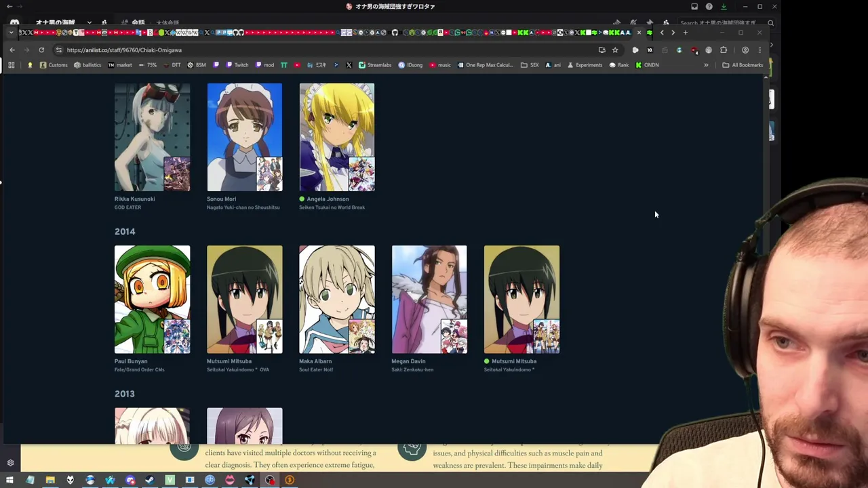Open Steam from the taskbar
The height and width of the screenshot is (488, 868).
pos(150,481)
